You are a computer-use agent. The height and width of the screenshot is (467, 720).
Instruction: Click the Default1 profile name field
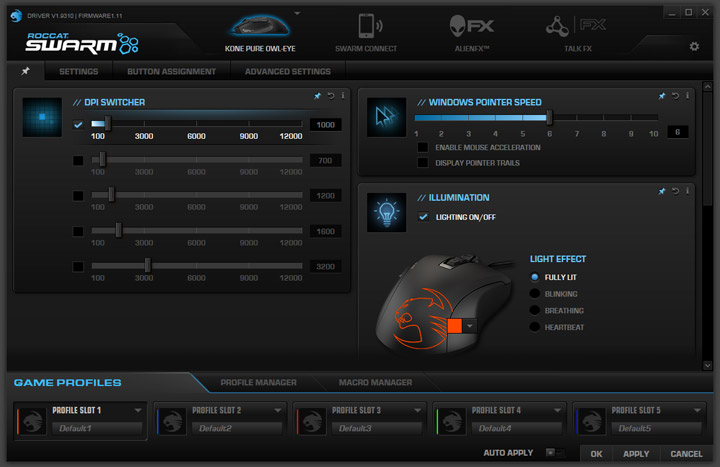(97, 428)
